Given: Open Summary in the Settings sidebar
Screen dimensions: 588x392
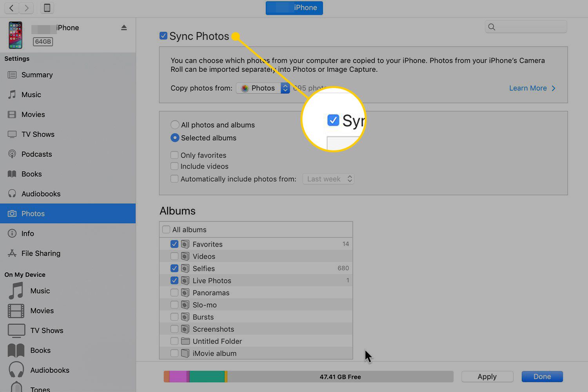Looking at the screenshot, I should [x=68, y=75].
